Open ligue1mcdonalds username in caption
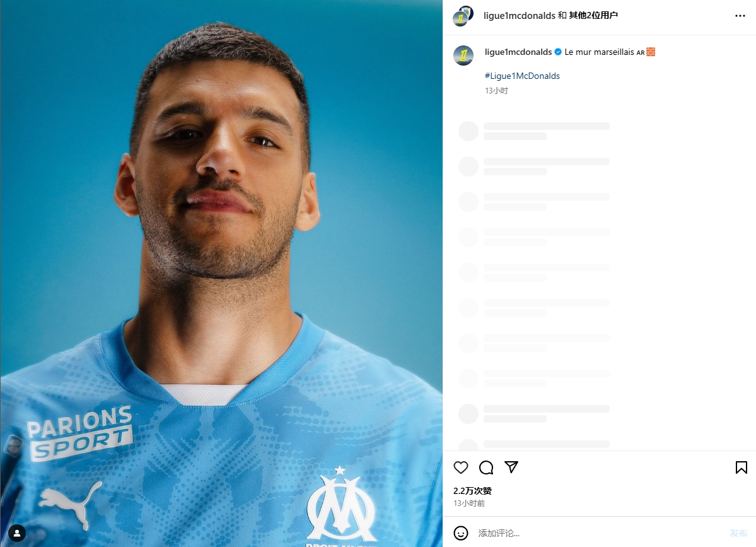Screen dimensions: 756x547 (518, 52)
